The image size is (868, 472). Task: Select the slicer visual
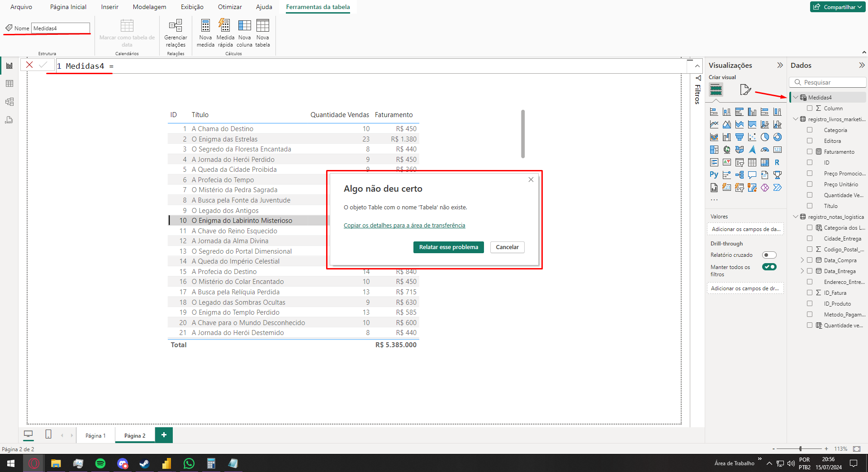[739, 162]
